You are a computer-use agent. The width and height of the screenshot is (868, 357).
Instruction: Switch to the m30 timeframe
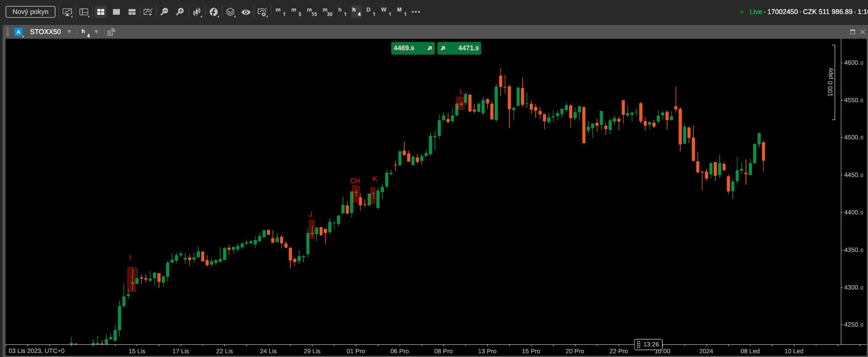click(x=327, y=12)
